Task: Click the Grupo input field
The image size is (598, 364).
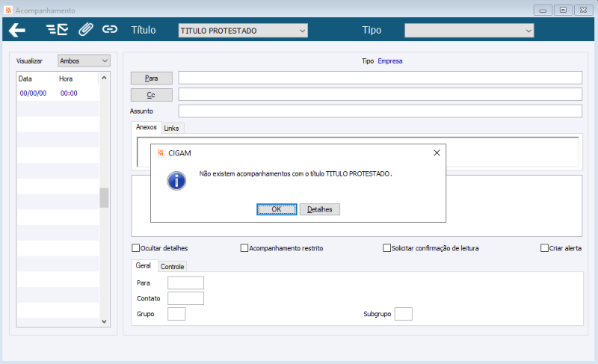Action: (x=176, y=314)
